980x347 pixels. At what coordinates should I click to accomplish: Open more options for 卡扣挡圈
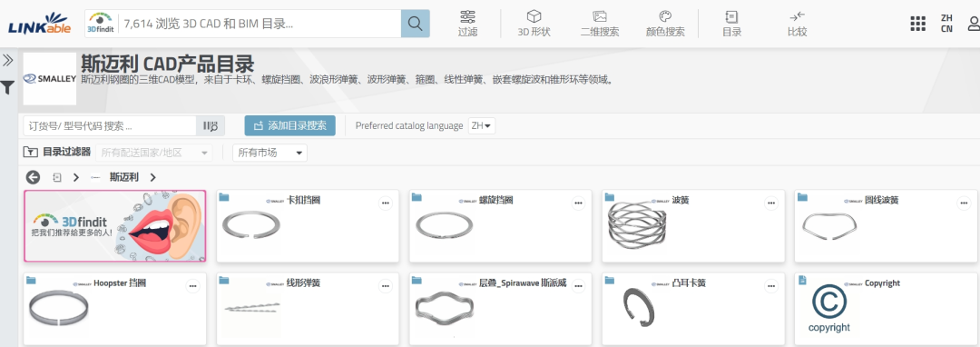click(386, 203)
